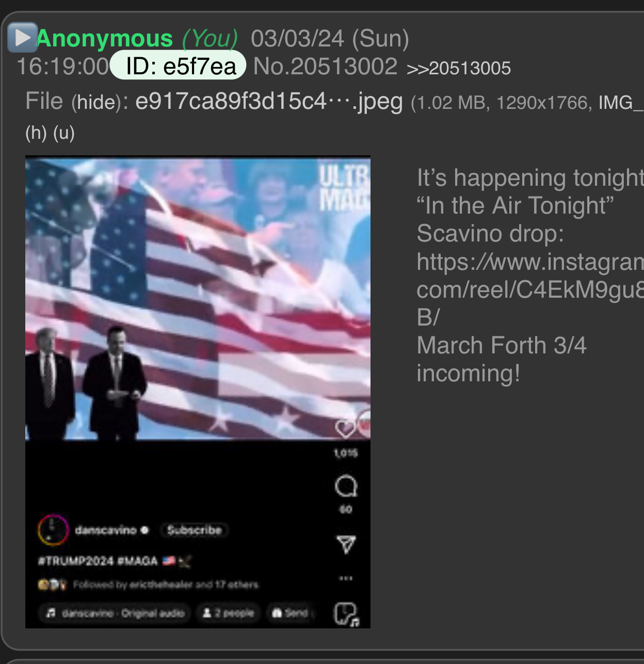The width and height of the screenshot is (644, 664).
Task: Open the instagram reel URL in post
Action: 530,289
